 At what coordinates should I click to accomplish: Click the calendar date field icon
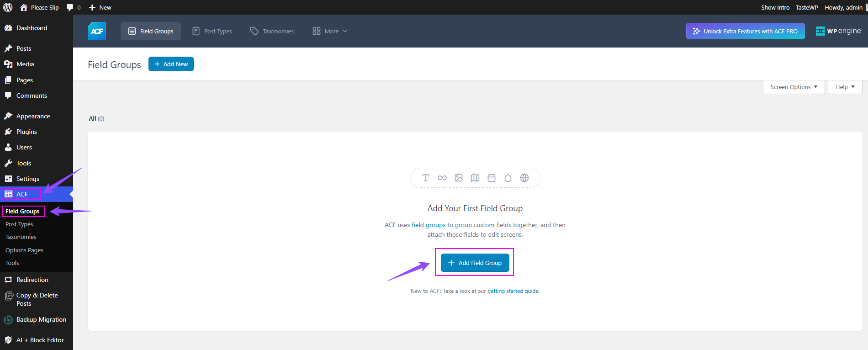(x=492, y=178)
